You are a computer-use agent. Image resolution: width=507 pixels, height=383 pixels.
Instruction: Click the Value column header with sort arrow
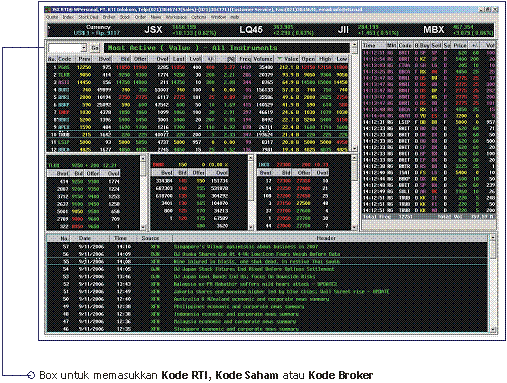(x=287, y=59)
